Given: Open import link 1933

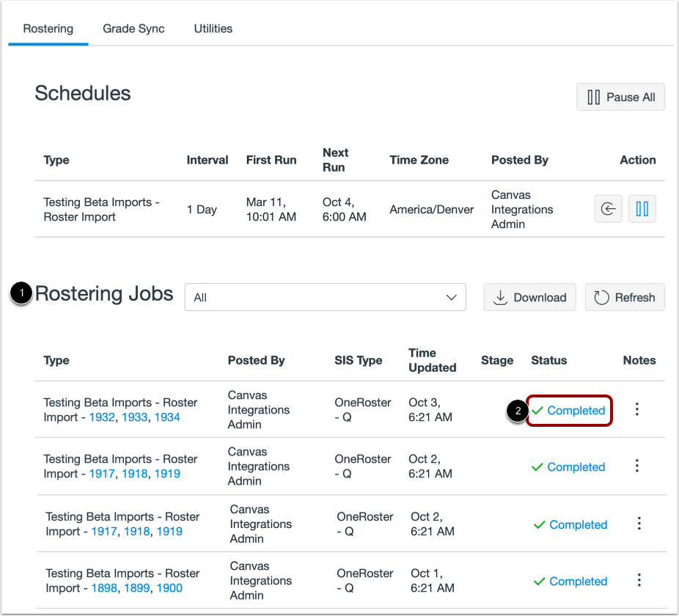Looking at the screenshot, I should (135, 417).
